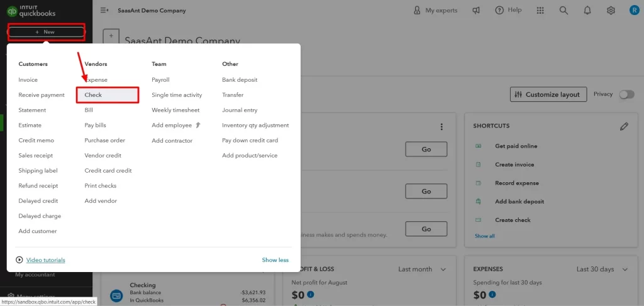Select Receive payment

click(x=42, y=95)
